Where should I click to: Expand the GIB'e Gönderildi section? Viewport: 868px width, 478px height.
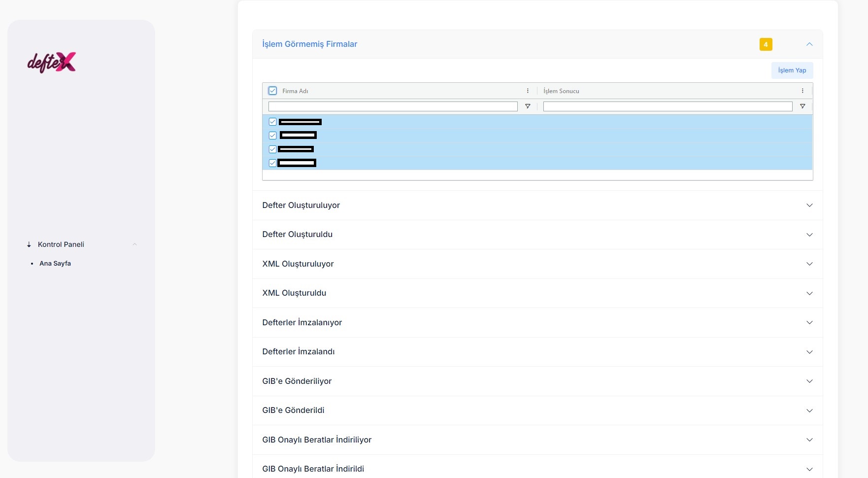tap(809, 410)
